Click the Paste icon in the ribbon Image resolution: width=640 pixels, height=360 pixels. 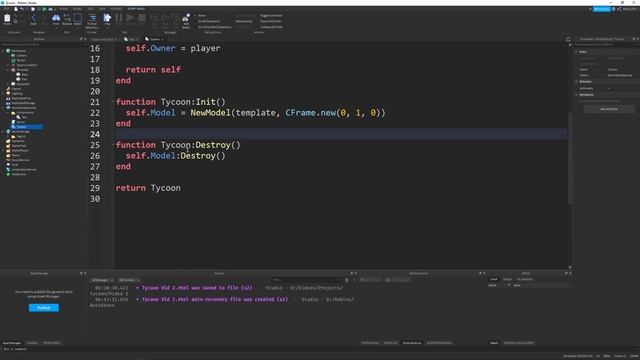7,19
